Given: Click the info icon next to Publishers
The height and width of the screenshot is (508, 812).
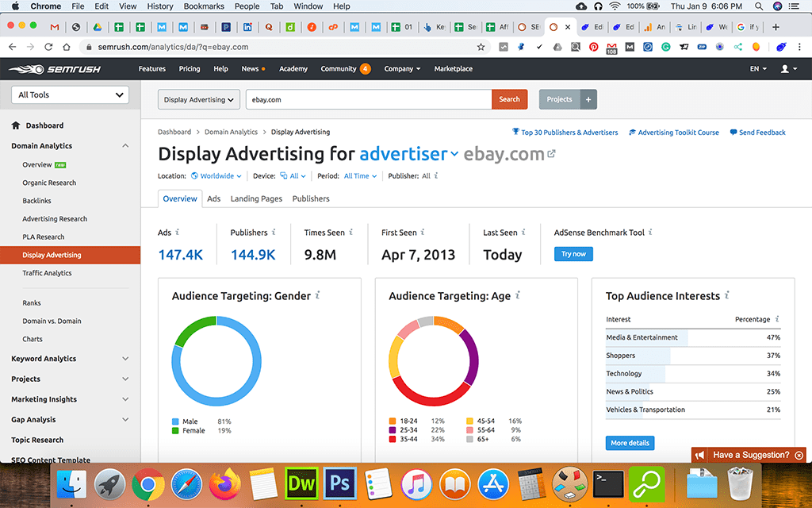Looking at the screenshot, I should tap(274, 232).
